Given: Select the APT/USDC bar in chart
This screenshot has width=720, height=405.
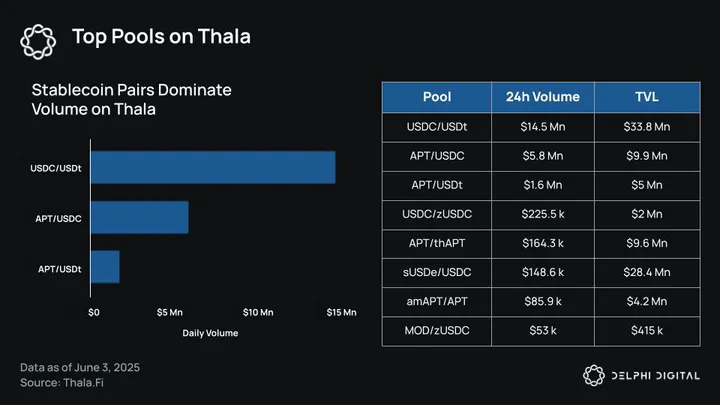Looking at the screenshot, I should [139, 217].
